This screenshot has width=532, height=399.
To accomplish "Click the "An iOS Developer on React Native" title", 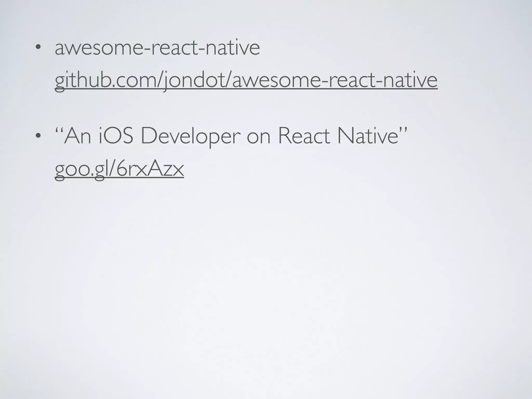I will tap(231, 136).
